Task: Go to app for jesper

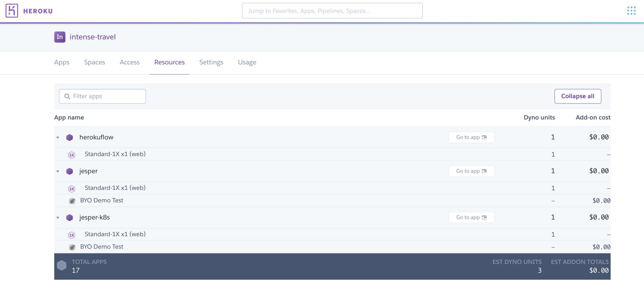Action: 471,171
